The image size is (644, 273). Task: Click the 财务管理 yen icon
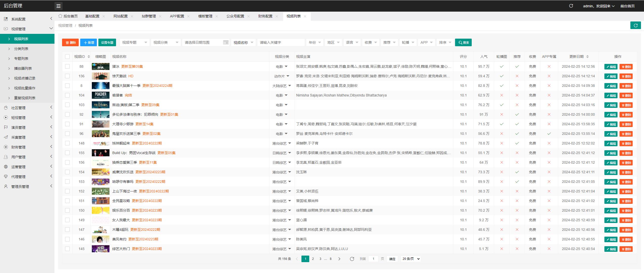click(6, 147)
